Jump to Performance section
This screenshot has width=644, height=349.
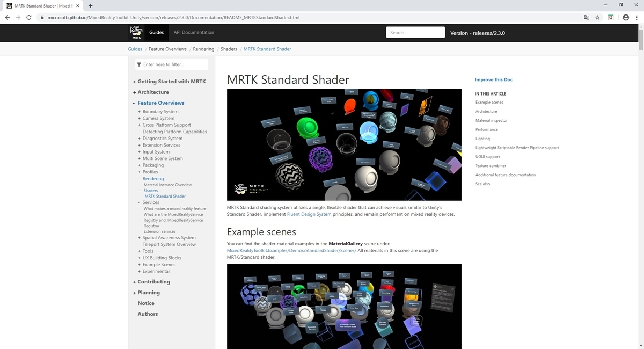point(487,129)
